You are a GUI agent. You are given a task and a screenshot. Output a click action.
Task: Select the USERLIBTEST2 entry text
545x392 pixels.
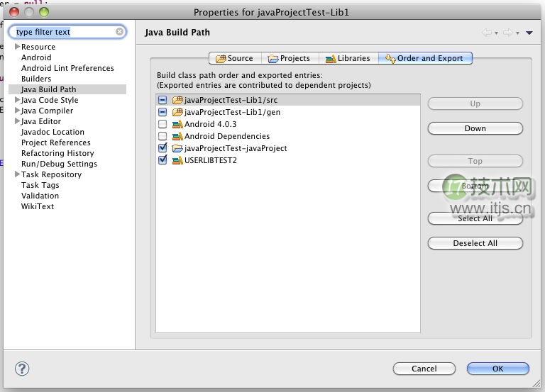pos(211,160)
